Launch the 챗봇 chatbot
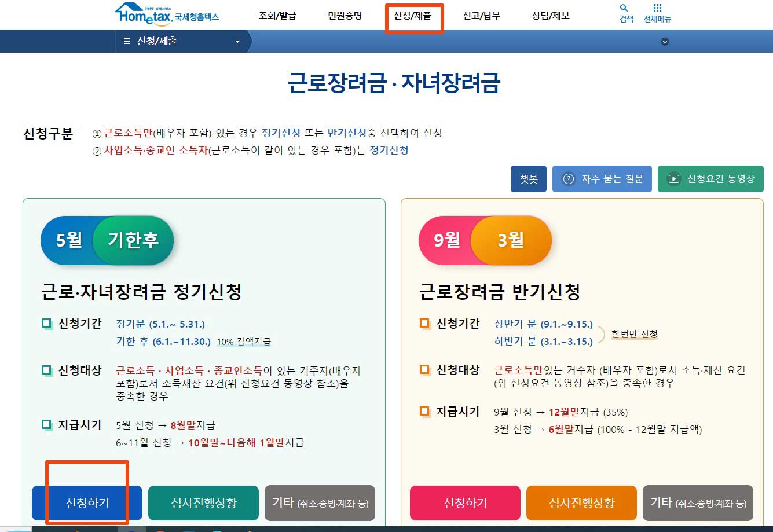773x532 pixels. [x=528, y=178]
